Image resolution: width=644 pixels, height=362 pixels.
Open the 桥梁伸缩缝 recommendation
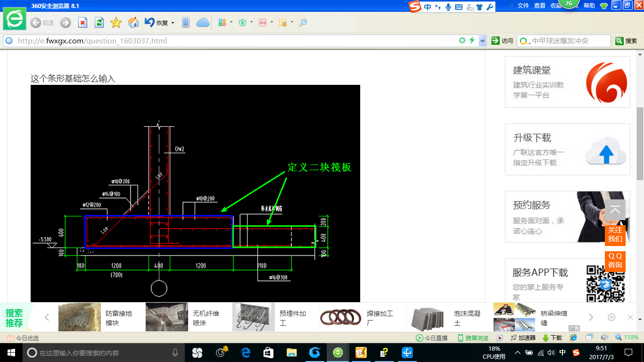point(532,317)
